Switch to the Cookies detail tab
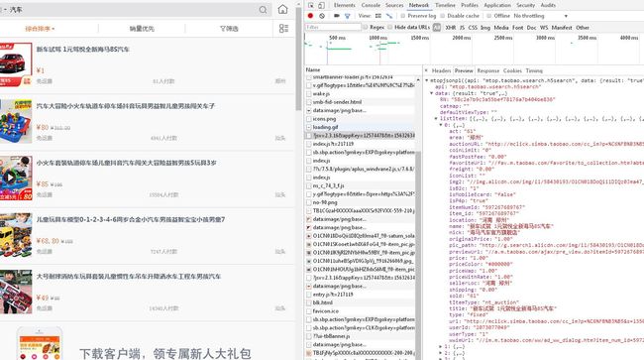 pos(512,70)
